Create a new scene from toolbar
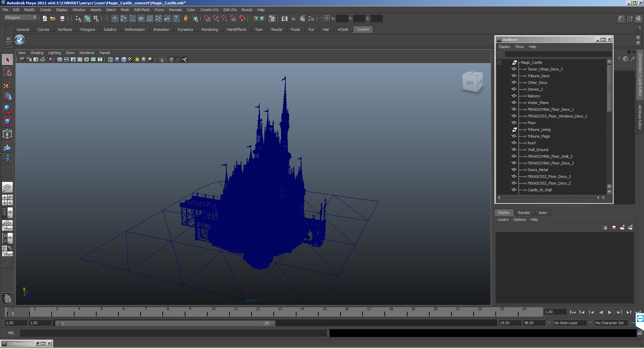This screenshot has height=349, width=644. coord(45,18)
